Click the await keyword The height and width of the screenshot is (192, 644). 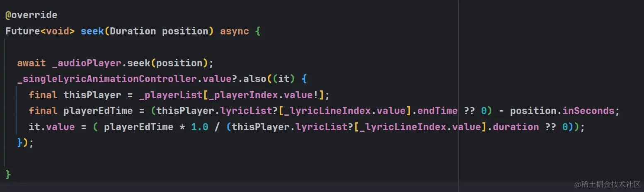(31, 63)
